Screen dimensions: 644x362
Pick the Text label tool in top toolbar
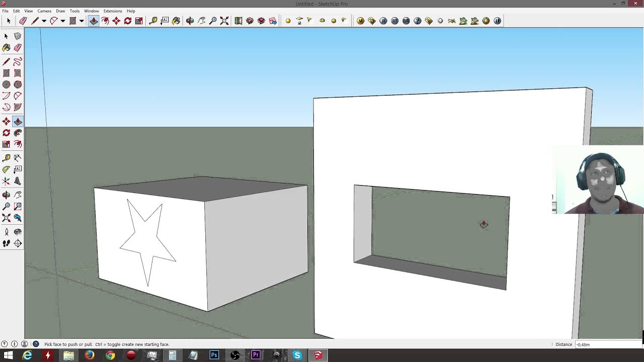pos(165,21)
